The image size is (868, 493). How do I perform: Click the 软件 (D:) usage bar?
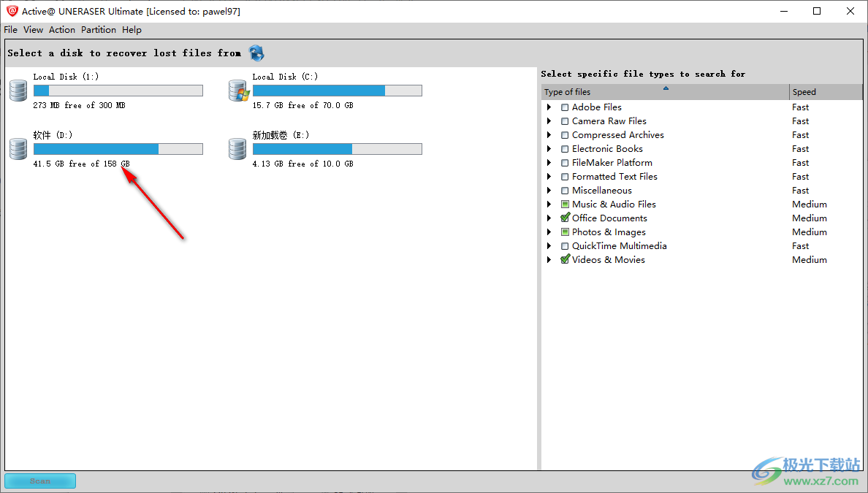coord(118,150)
